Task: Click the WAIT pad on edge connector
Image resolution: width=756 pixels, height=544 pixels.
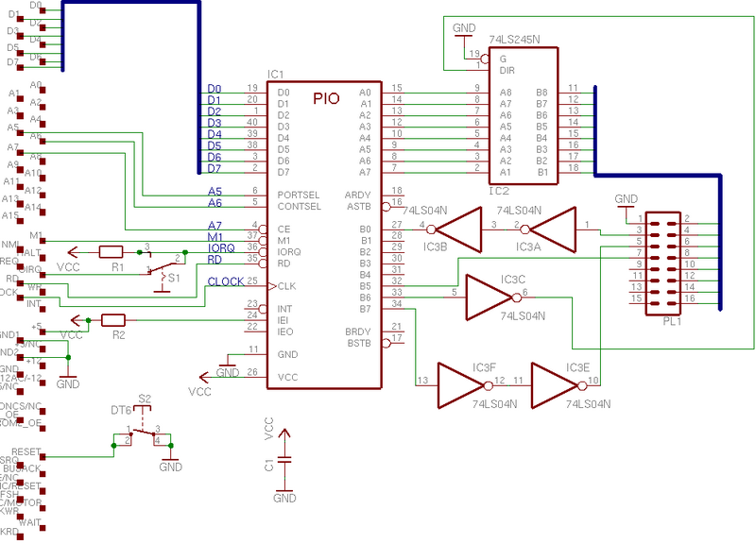Action: click(43, 528)
